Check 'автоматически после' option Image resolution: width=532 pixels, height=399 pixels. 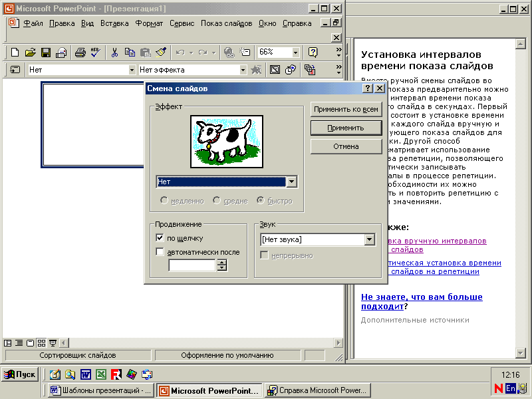coord(160,252)
